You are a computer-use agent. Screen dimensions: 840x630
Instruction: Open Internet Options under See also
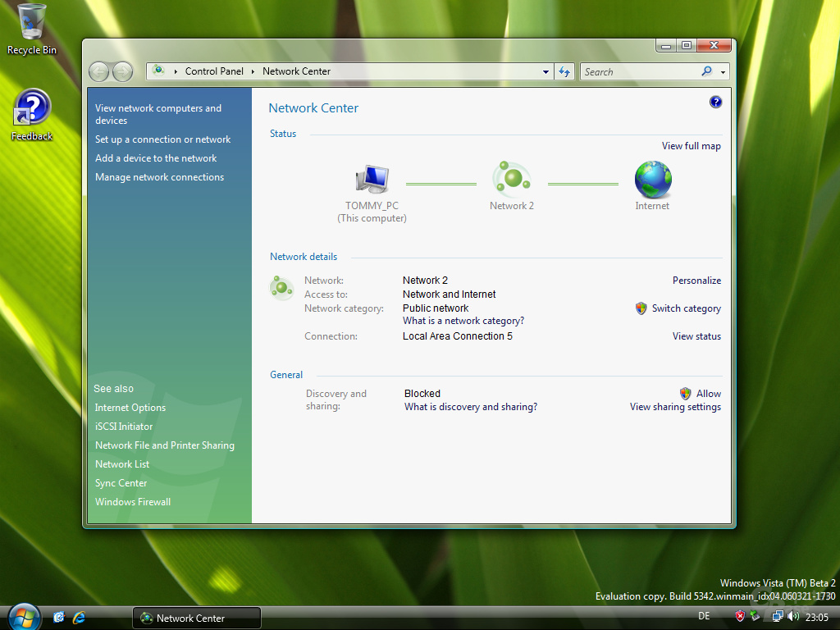(130, 408)
